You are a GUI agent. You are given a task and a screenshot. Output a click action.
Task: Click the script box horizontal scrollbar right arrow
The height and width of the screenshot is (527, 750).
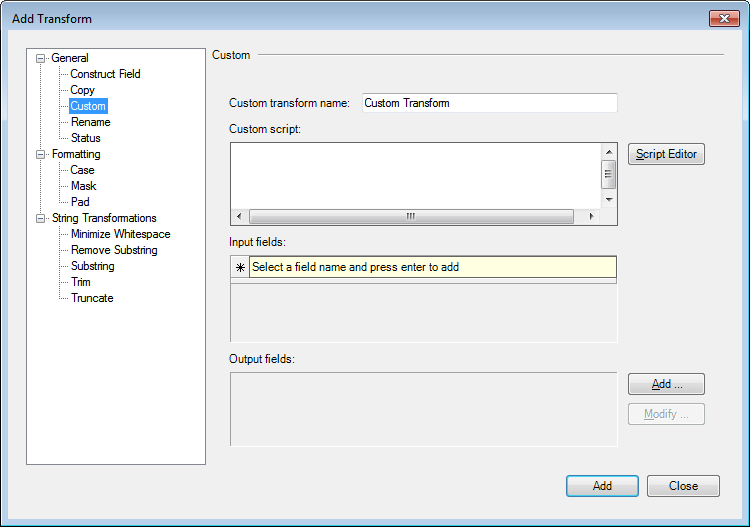(x=591, y=216)
